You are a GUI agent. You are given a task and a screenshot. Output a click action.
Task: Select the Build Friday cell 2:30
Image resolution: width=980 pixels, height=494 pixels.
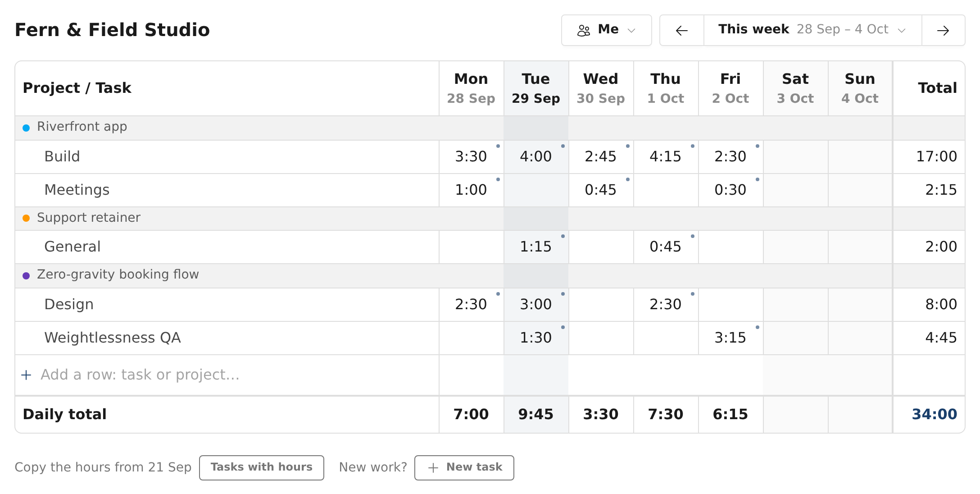730,157
